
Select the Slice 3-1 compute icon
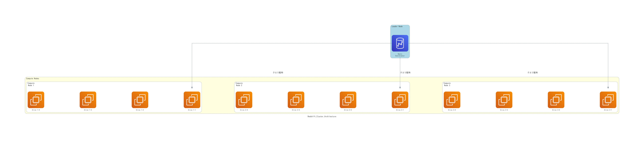click(x=608, y=100)
